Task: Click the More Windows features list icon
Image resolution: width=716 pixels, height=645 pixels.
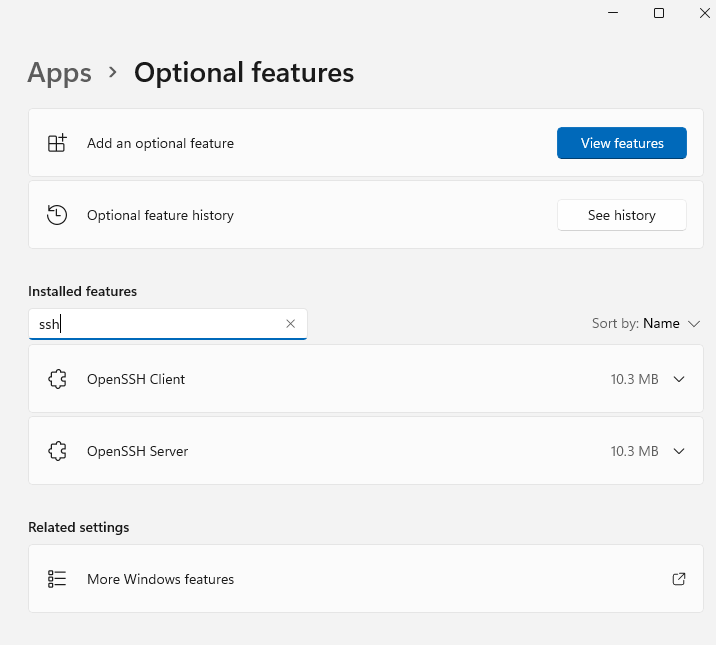Action: click(x=57, y=579)
